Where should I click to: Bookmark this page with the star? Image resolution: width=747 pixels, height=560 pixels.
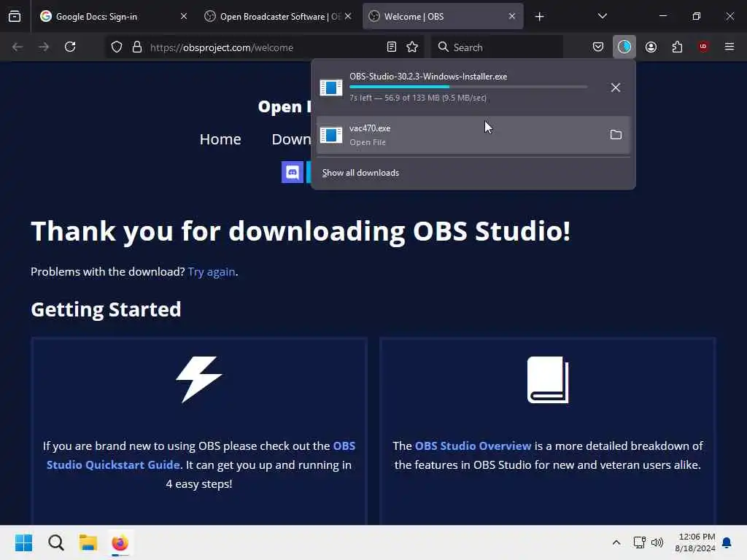[x=412, y=47]
